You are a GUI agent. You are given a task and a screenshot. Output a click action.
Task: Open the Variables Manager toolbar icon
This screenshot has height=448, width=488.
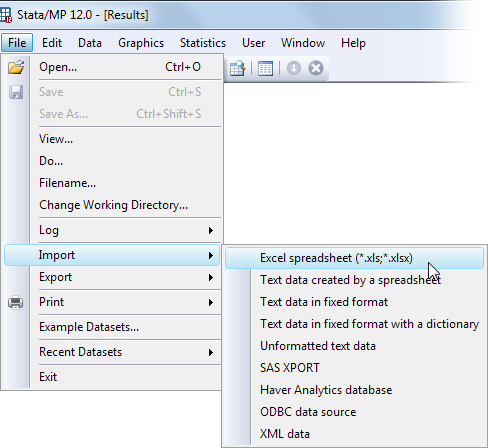(265, 68)
